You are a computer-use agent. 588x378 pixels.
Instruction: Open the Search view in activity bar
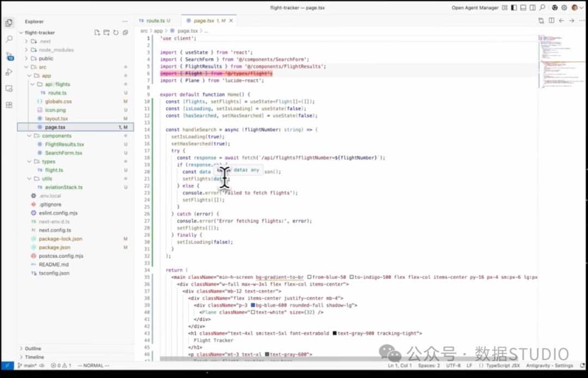(9, 39)
